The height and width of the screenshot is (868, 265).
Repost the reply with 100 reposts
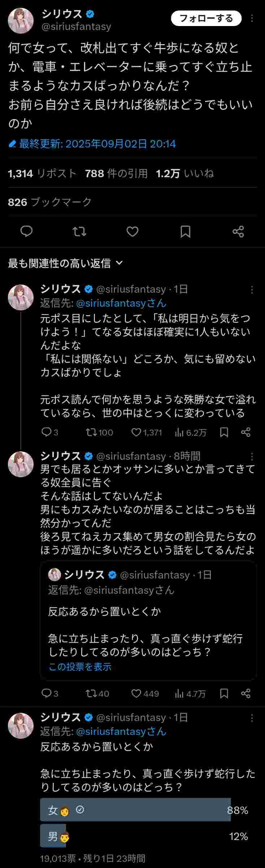tap(91, 432)
